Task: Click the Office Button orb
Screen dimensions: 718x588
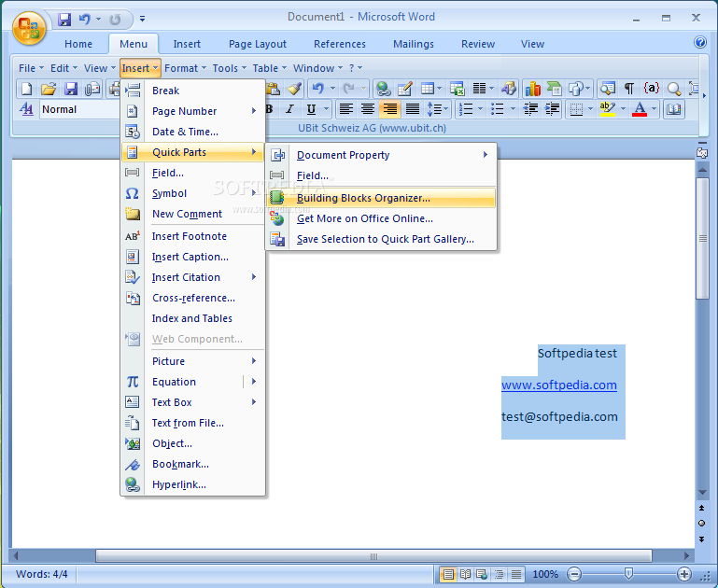Action: [x=29, y=29]
